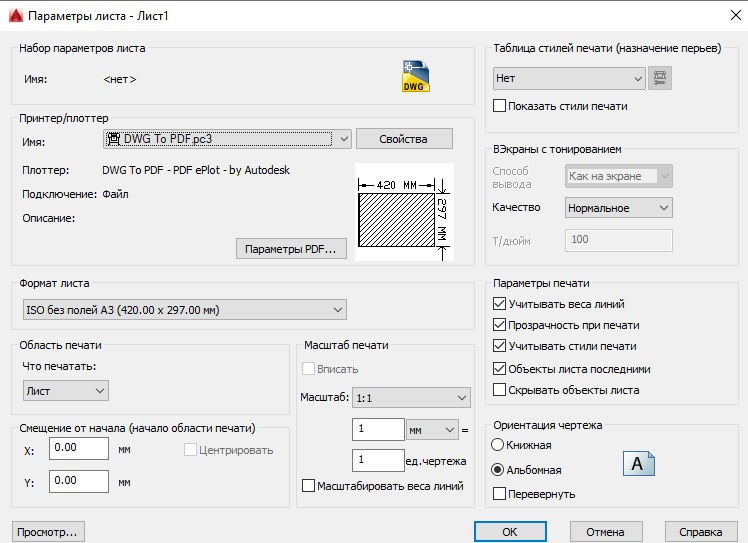Click the Свойства button

point(404,139)
